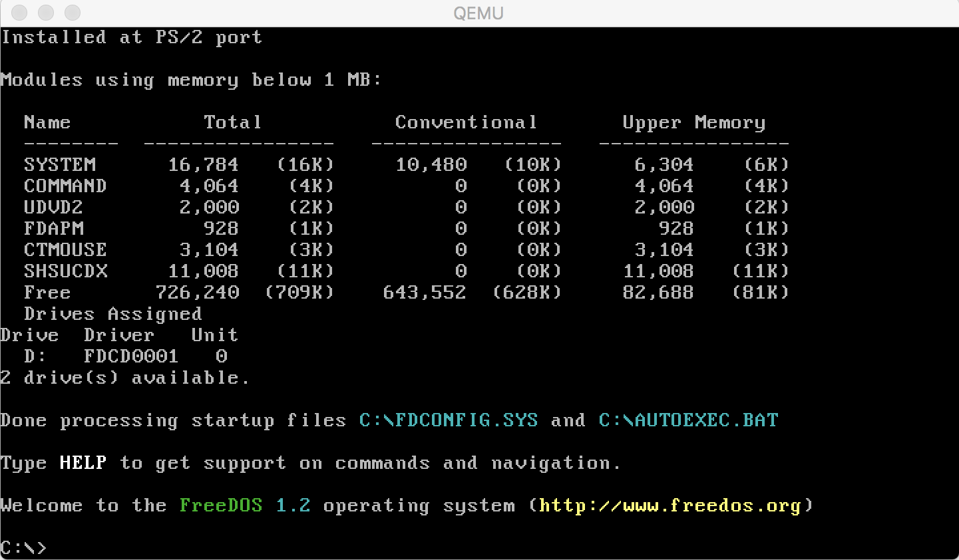959x560 pixels.
Task: Click the QEMU window title
Action: [478, 13]
